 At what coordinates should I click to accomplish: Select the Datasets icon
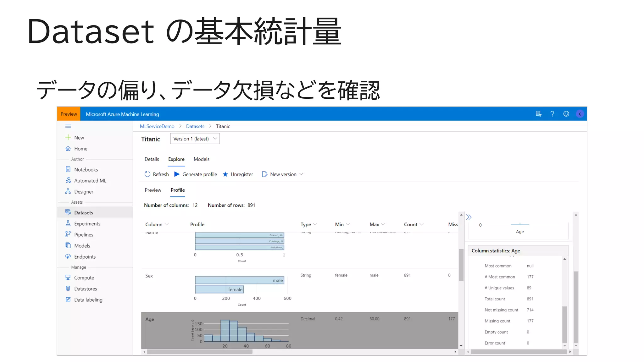pyautogui.click(x=68, y=212)
